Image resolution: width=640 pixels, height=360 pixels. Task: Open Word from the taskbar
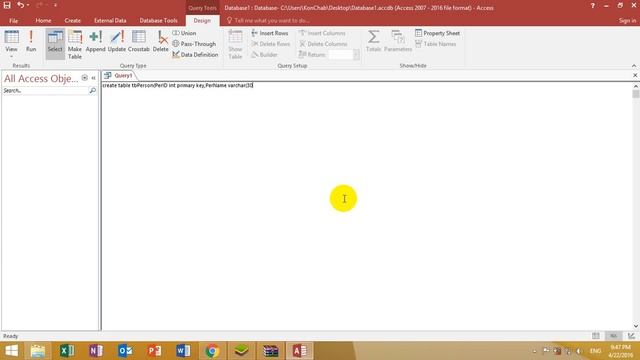[183, 351]
